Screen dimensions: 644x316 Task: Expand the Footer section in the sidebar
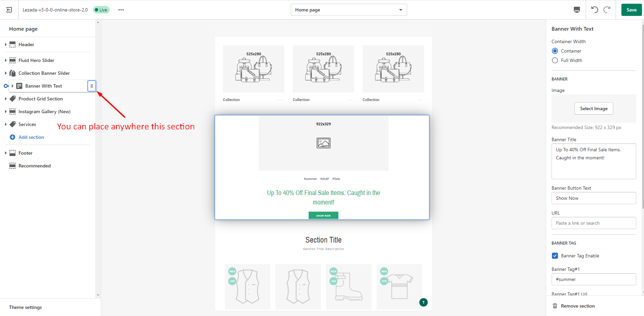tap(5, 153)
